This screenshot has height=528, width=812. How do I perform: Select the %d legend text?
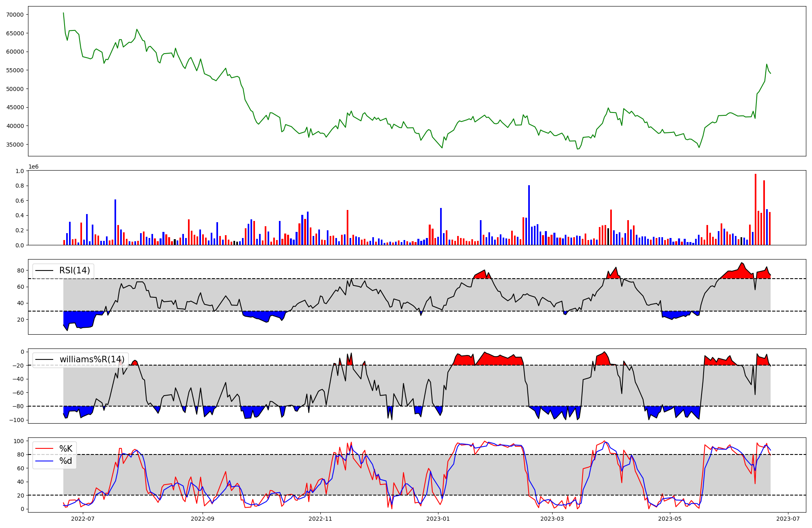(x=66, y=461)
